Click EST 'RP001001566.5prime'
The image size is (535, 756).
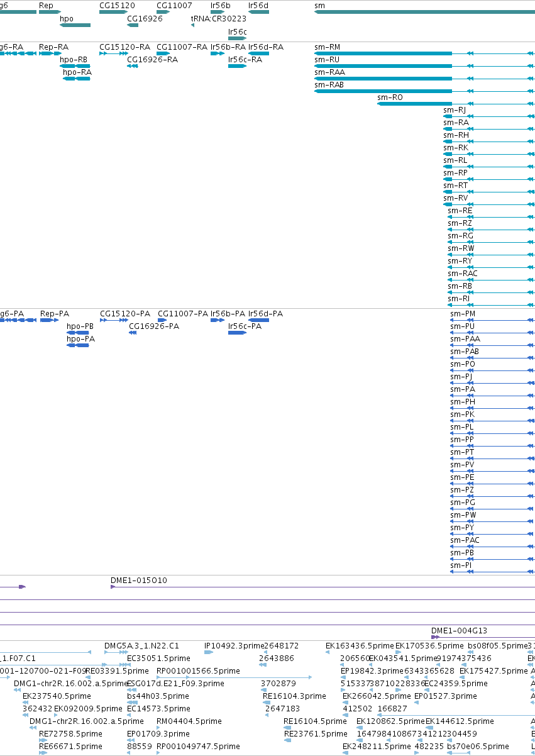197,671
